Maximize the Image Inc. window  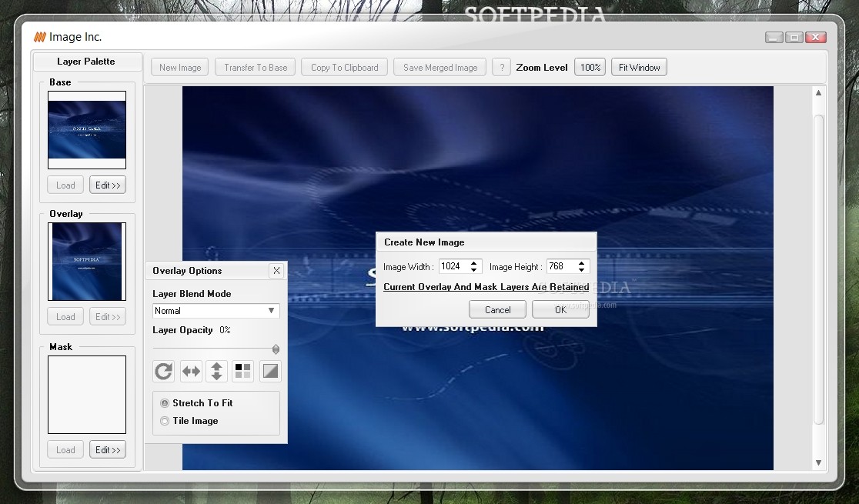tap(794, 37)
